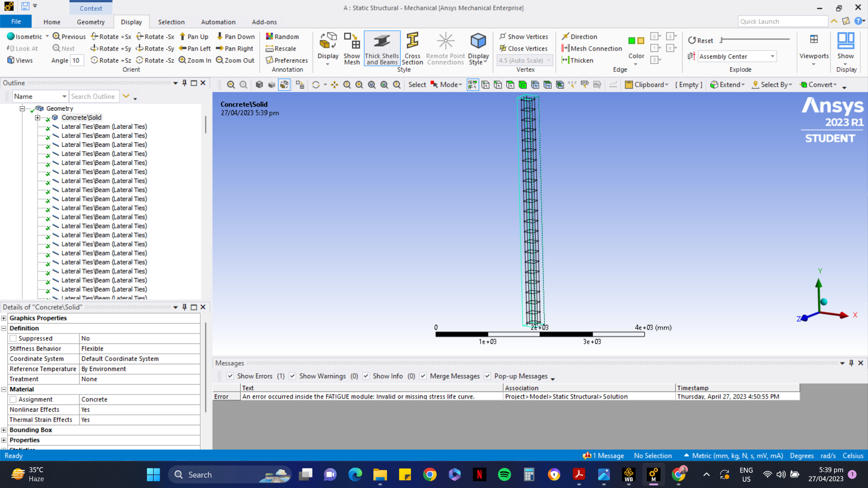
Task: Open the Automation ribbon tab
Action: point(218,22)
